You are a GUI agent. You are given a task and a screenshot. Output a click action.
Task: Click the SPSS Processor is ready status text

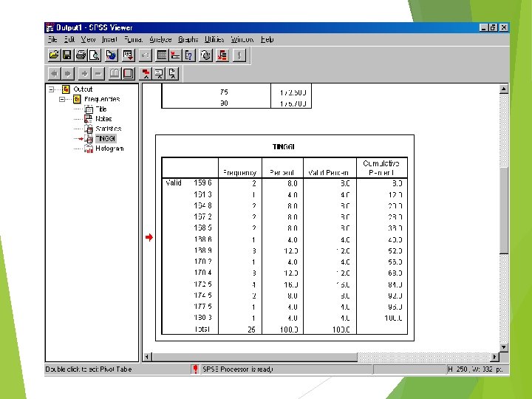coord(238,369)
